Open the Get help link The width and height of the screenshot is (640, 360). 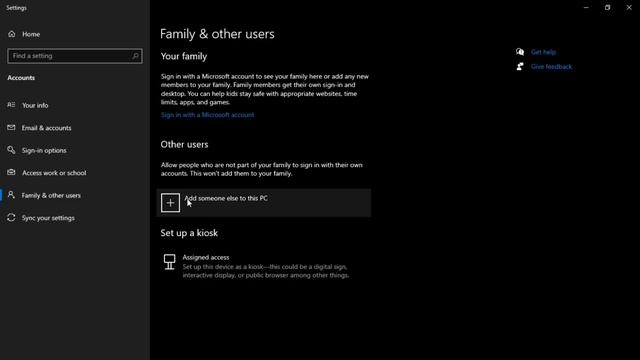(x=543, y=52)
